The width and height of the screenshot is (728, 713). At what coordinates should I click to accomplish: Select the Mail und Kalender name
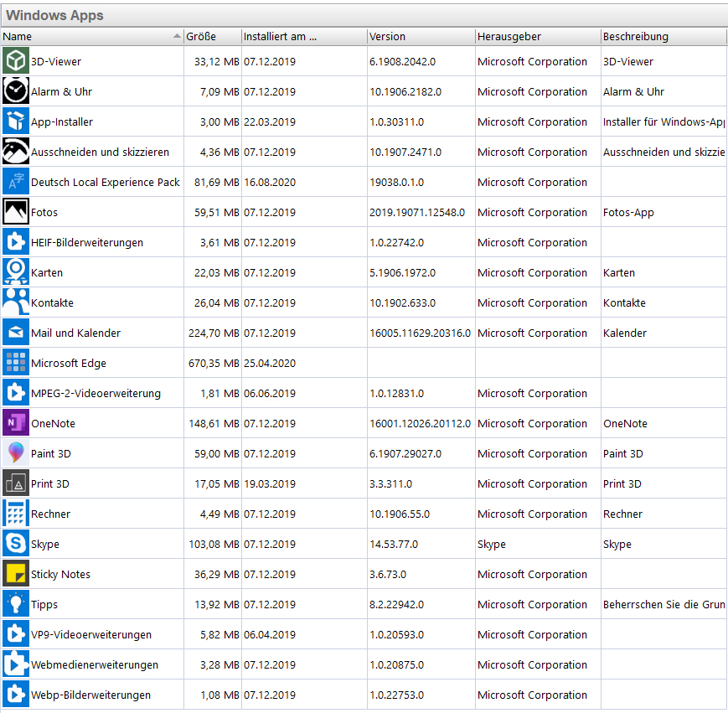point(75,333)
